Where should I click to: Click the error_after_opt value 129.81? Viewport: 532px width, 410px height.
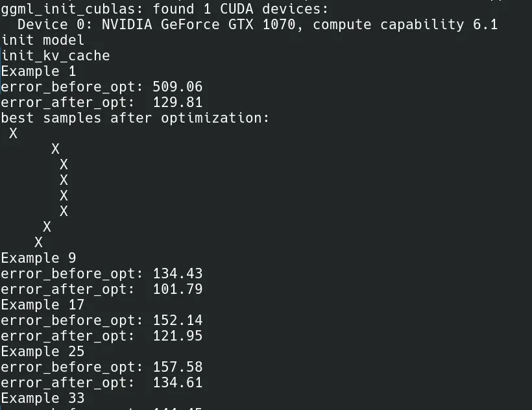178,102
